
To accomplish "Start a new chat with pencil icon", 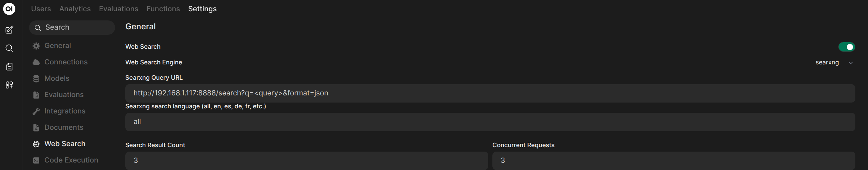I will 9,30.
